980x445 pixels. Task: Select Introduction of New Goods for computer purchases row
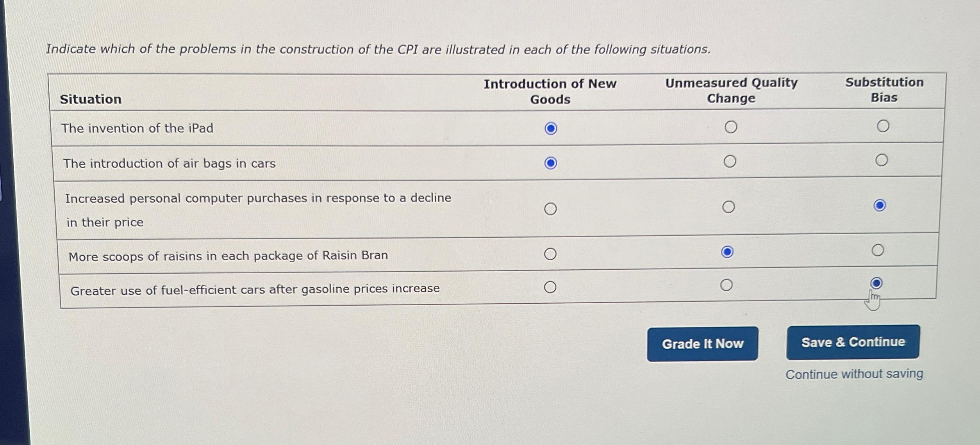[x=551, y=209]
